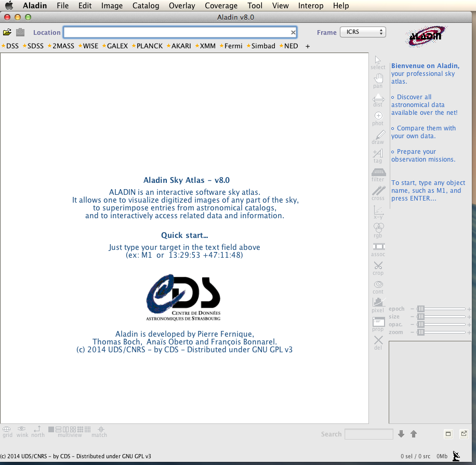Toggle the match views mode
Image resolution: width=476 pixels, height=465 pixels.
click(100, 432)
